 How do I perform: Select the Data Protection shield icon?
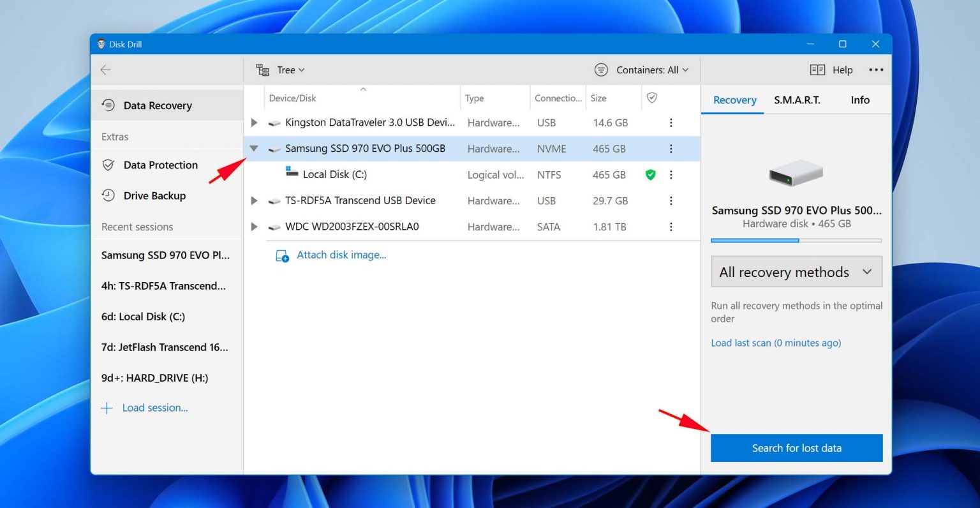tap(108, 165)
